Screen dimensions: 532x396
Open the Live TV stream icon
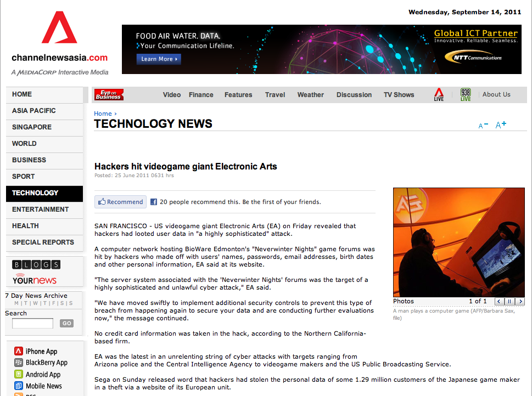coord(439,94)
